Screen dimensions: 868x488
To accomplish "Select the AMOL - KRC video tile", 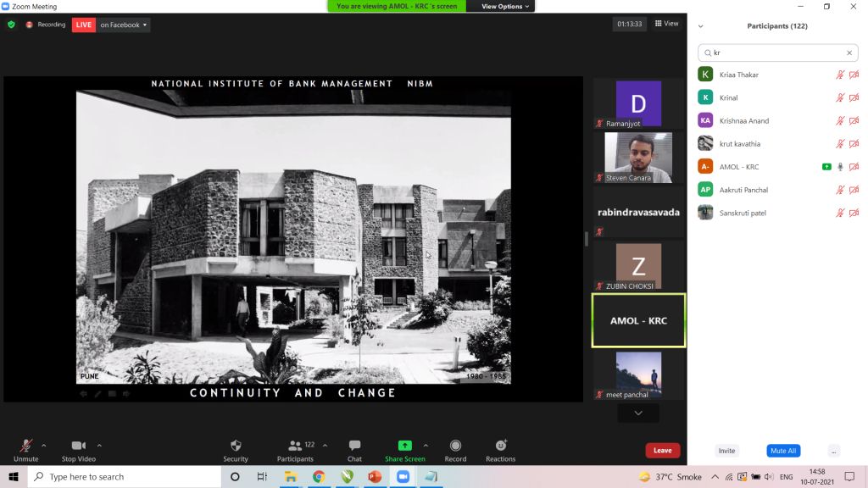I will click(638, 320).
